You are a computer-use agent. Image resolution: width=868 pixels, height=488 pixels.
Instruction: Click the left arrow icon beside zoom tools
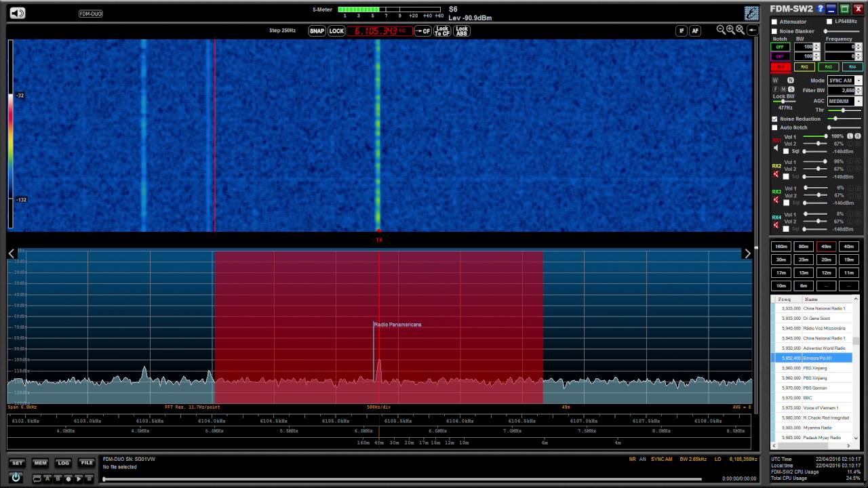pos(753,30)
